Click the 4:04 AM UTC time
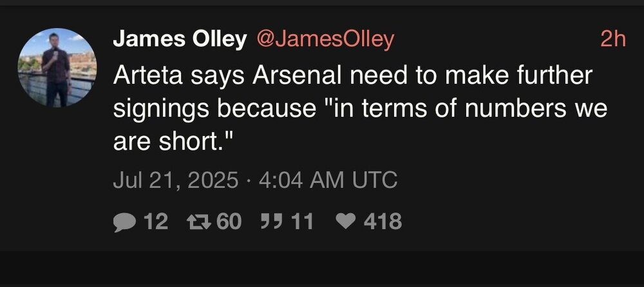 click(327, 181)
